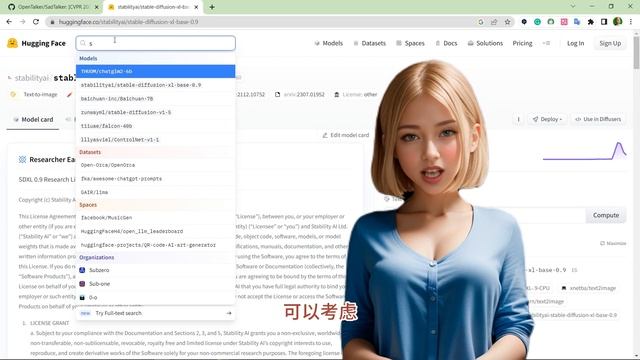Image resolution: width=640 pixels, height=360 pixels.
Task: Close the stable-diffusion-xl browser tab
Action: [196, 7]
